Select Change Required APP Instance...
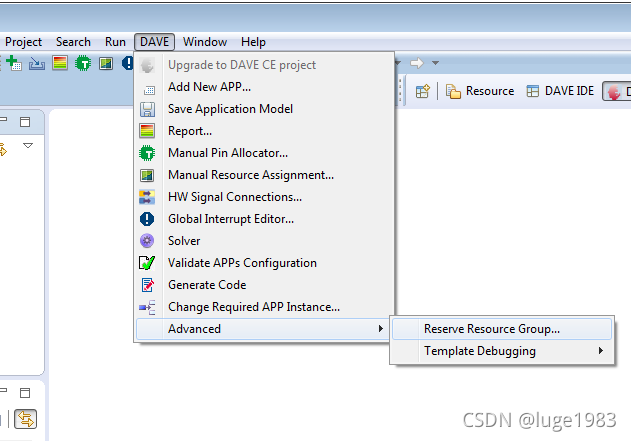The width and height of the screenshot is (631, 441). [264, 307]
